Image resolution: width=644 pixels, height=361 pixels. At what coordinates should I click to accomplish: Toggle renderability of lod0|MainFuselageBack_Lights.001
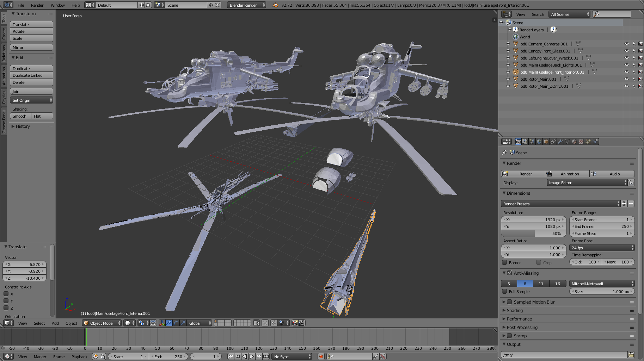pyautogui.click(x=640, y=65)
